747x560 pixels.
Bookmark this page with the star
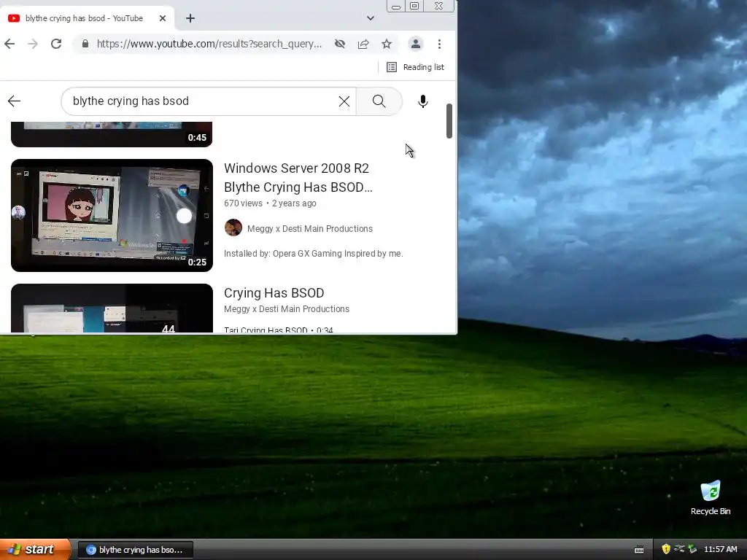[x=387, y=44]
